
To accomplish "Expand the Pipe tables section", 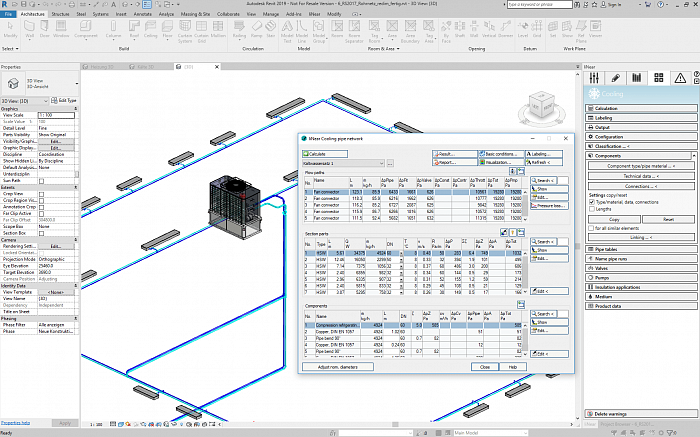I will pos(641,250).
